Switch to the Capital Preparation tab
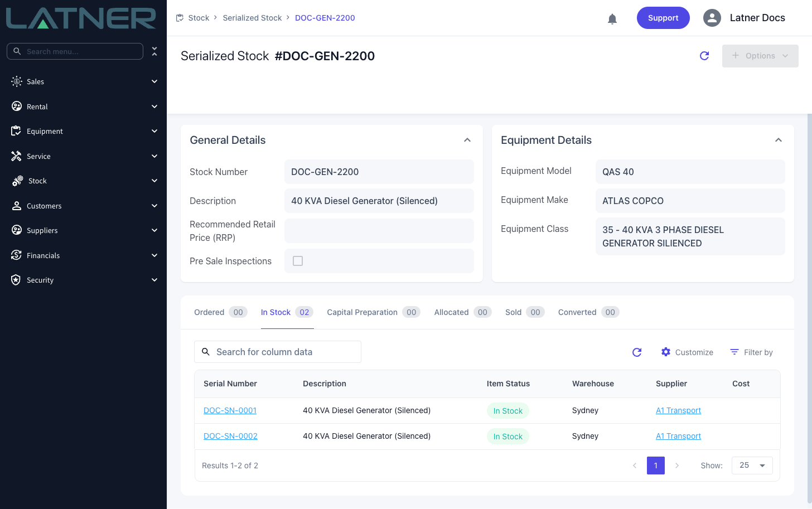This screenshot has width=812, height=509. coord(374,312)
